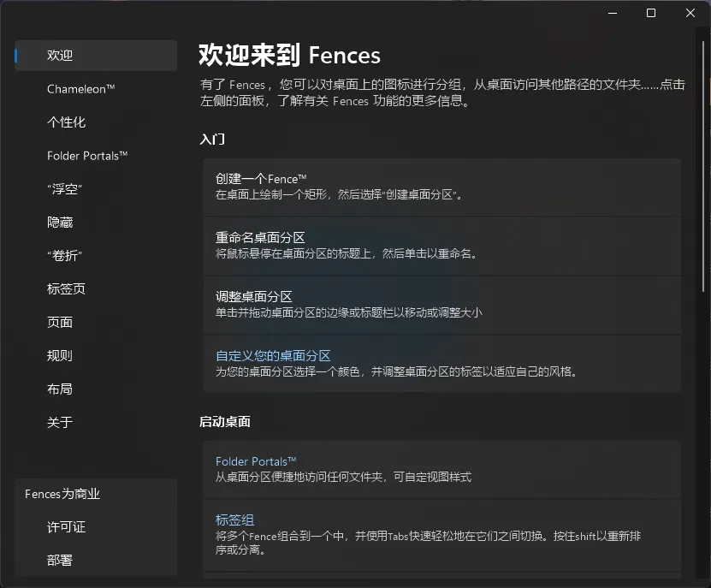Viewport: 711px width, 588px height.
Task: Maximize the Fences window
Action: tap(651, 13)
